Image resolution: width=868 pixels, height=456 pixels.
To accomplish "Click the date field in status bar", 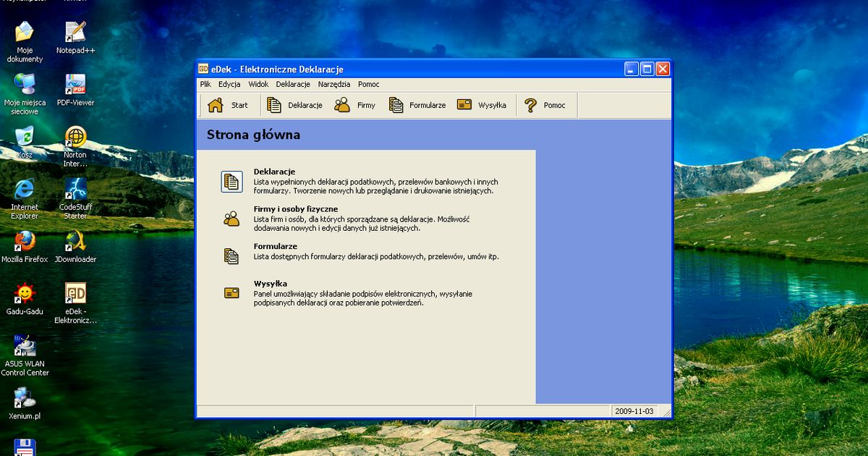I will 634,411.
